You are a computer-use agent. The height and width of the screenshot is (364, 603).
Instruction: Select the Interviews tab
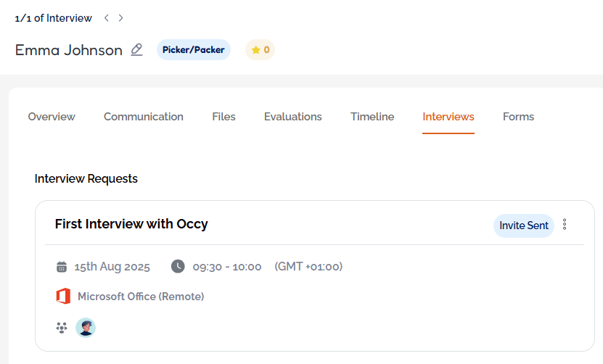click(x=448, y=117)
